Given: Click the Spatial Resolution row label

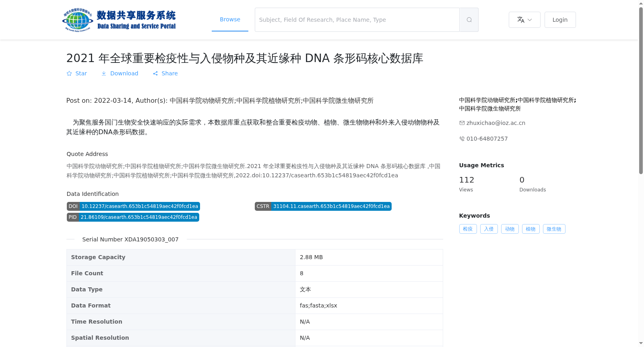Looking at the screenshot, I should [100, 338].
